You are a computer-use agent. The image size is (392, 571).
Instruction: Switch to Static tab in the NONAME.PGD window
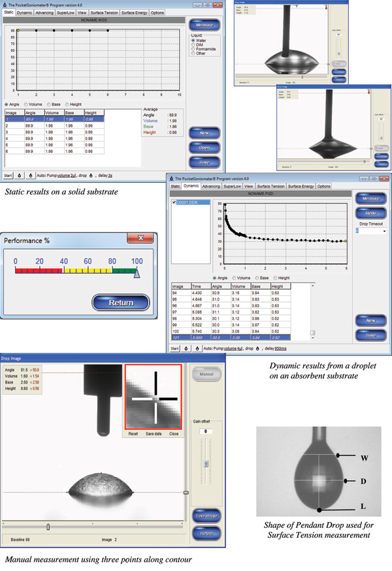pyautogui.click(x=176, y=186)
